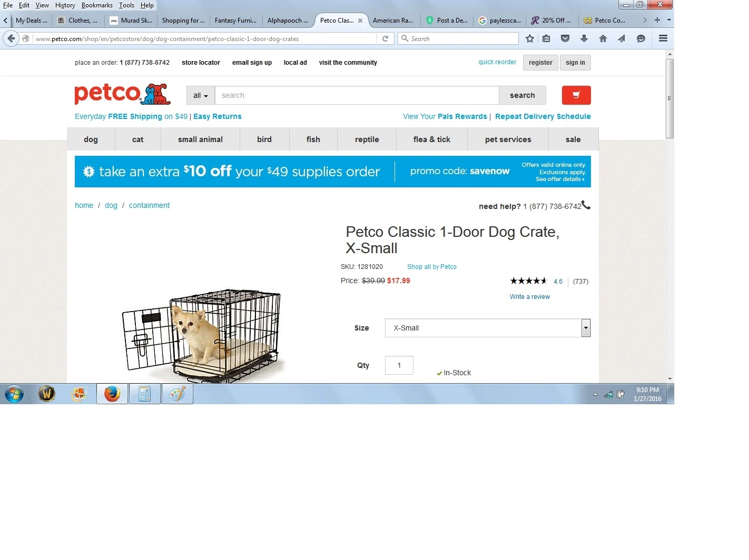Click the red shopping cart icon

(x=576, y=95)
